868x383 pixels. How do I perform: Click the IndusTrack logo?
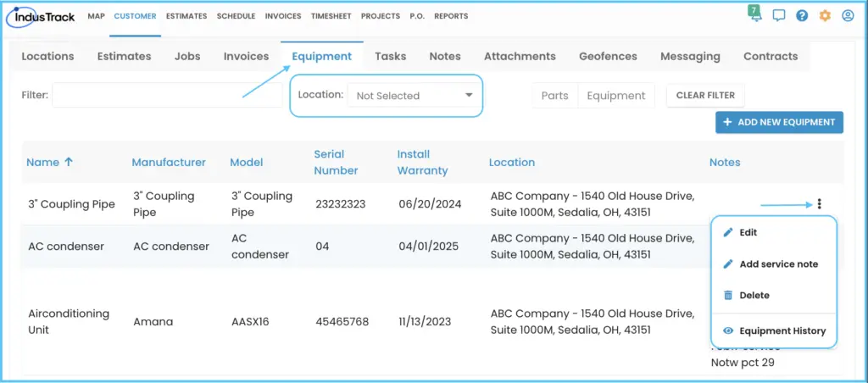tap(41, 17)
